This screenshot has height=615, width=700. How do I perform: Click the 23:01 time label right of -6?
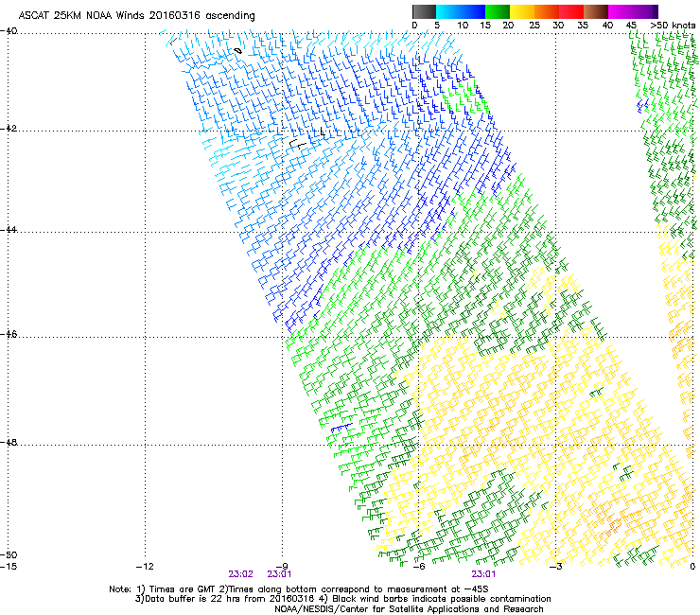pyautogui.click(x=483, y=574)
